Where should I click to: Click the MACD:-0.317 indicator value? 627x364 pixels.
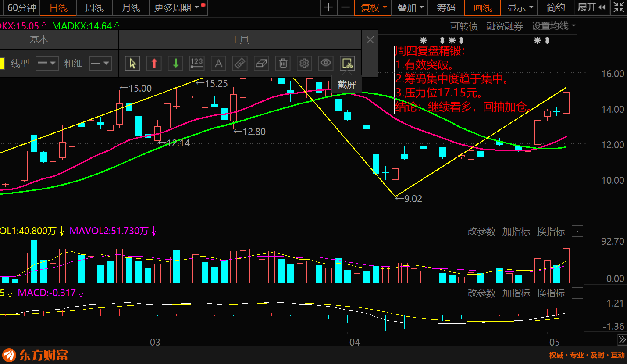click(46, 293)
